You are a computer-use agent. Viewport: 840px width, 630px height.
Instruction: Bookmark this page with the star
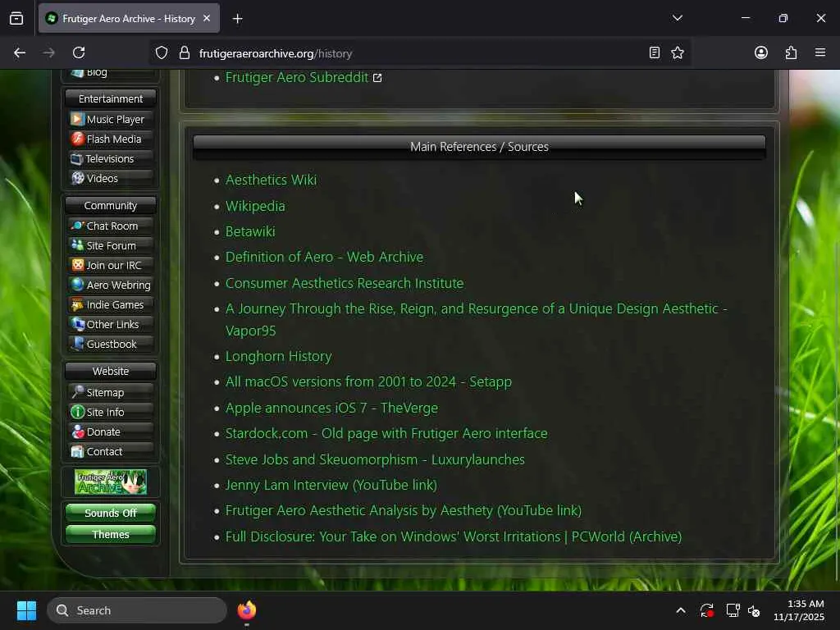678,52
